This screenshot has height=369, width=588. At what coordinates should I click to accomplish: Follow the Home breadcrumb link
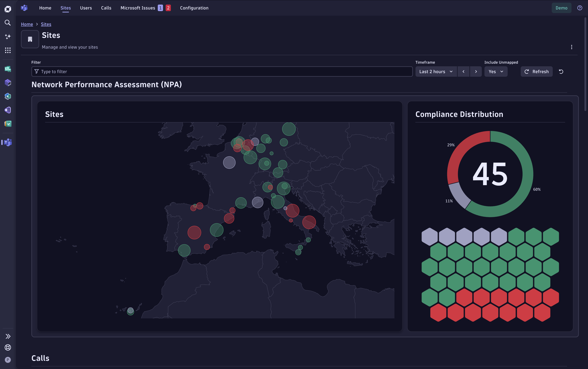coord(27,24)
